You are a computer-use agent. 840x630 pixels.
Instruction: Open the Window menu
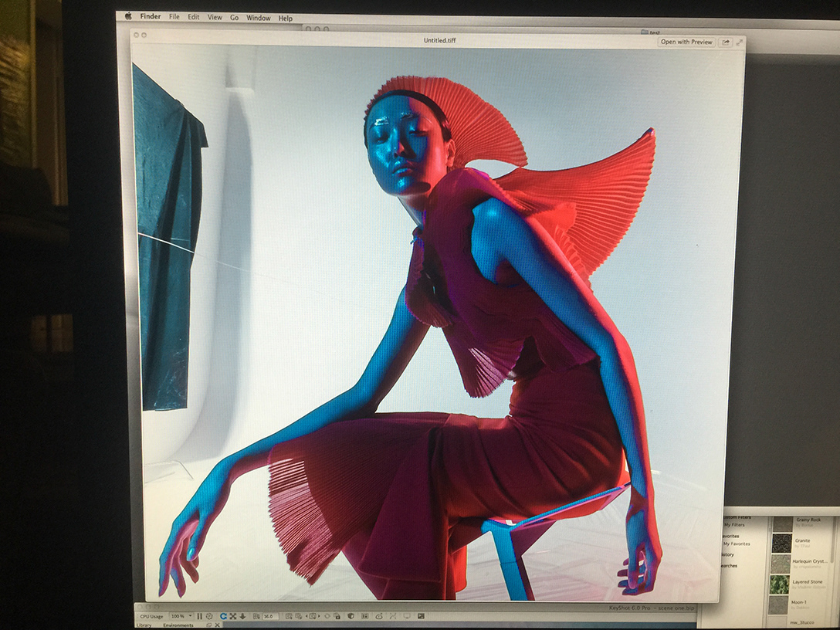coord(258,18)
